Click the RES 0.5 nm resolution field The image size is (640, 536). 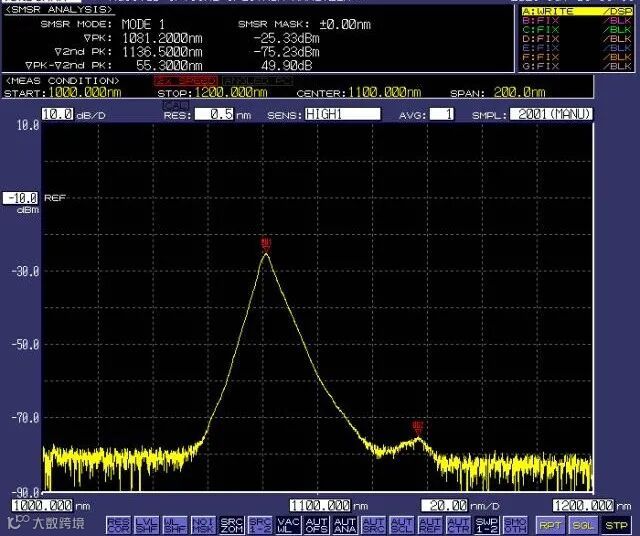pos(215,114)
